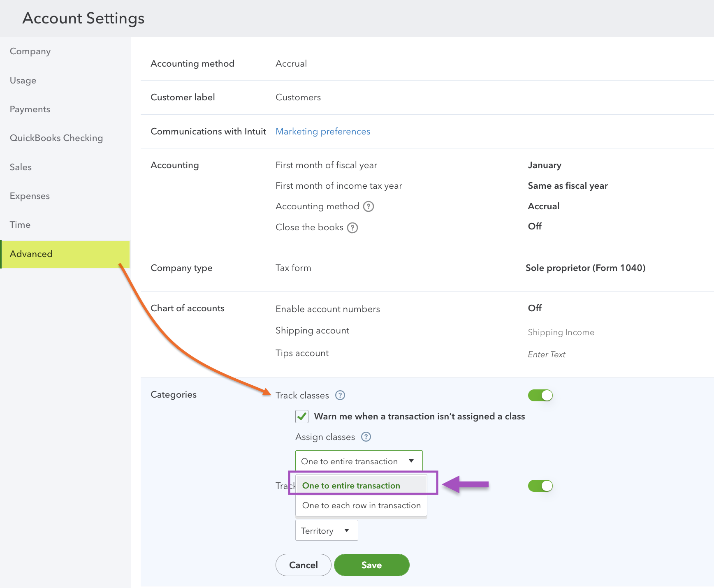Expand the Territory dropdown
Image resolution: width=714 pixels, height=588 pixels.
pyautogui.click(x=326, y=530)
